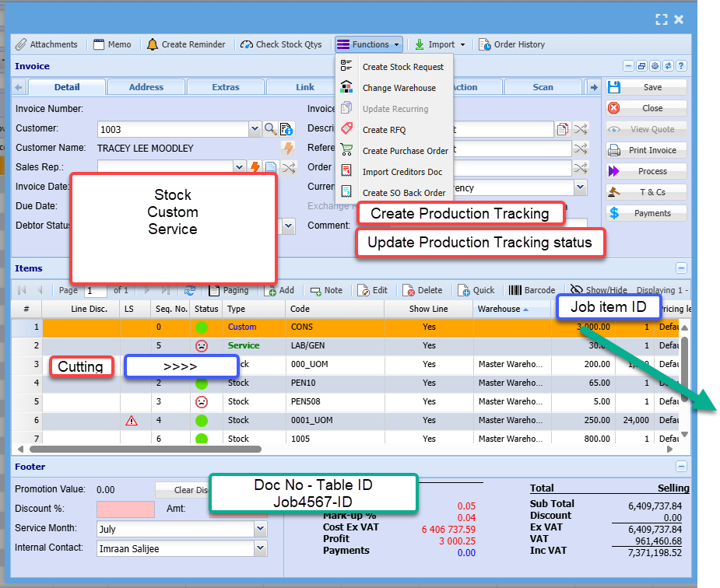This screenshot has width=720, height=588.
Task: Click the pink Discount % field
Action: click(125, 509)
